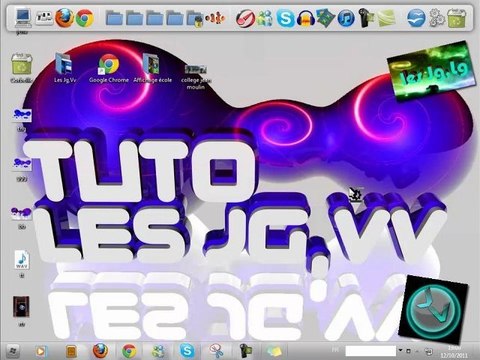Open the Computer icon in the top dock
The width and height of the screenshot is (480, 360).
[x=23, y=17]
